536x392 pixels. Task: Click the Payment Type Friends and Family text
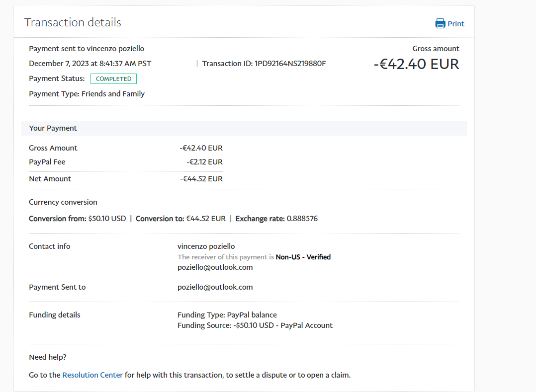click(x=87, y=94)
